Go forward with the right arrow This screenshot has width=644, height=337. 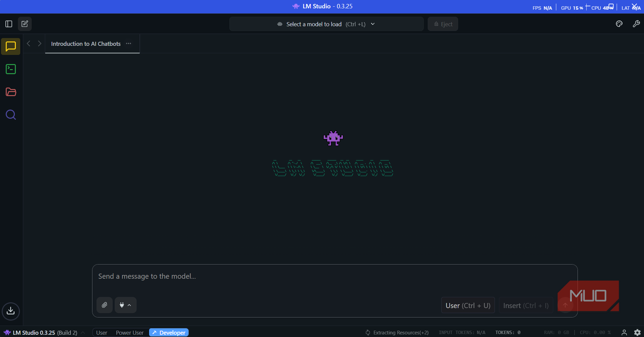coord(39,44)
